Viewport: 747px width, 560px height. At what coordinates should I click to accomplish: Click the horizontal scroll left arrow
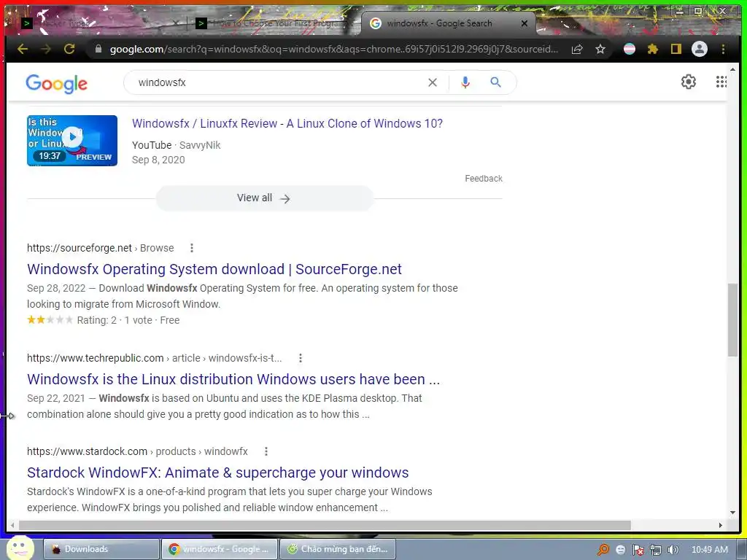pos(12,525)
